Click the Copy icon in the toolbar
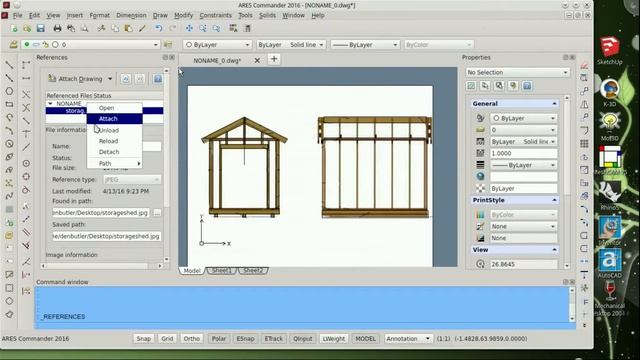The height and width of the screenshot is (360, 640). 115,29
